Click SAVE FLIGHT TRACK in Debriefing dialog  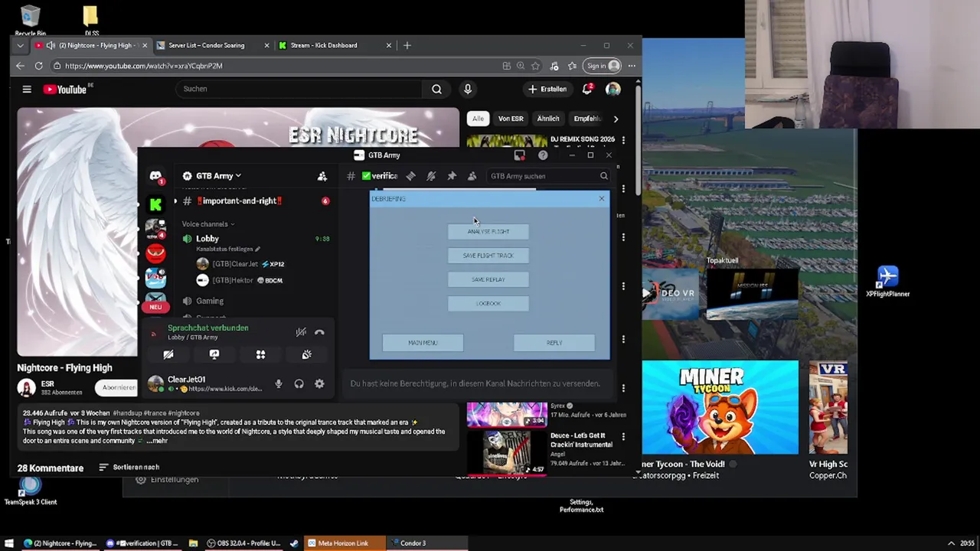tap(488, 256)
